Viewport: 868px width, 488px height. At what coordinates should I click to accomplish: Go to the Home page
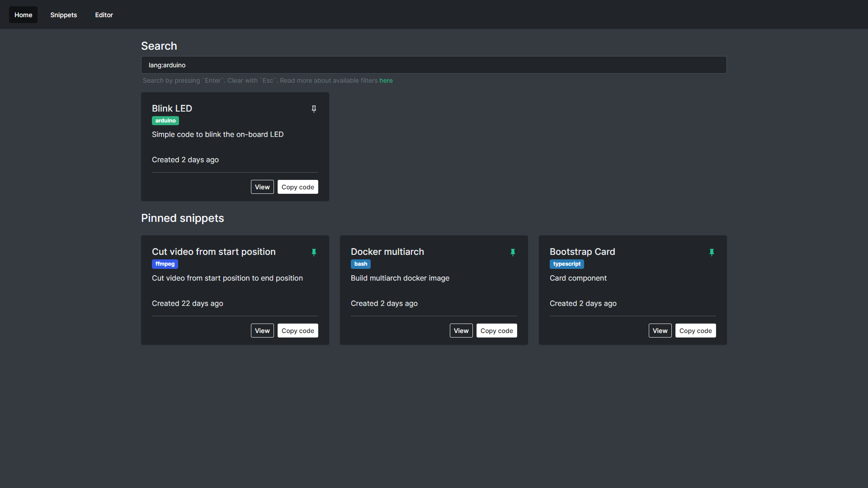point(23,14)
